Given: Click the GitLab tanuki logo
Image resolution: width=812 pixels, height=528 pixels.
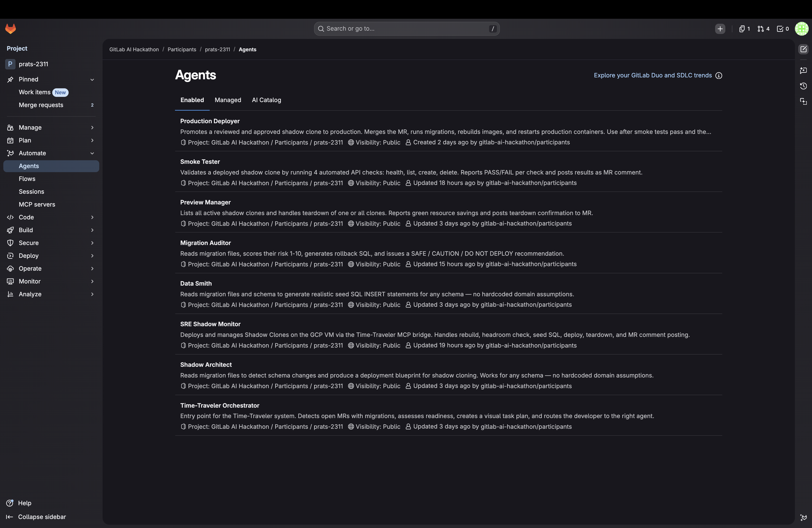Looking at the screenshot, I should point(11,29).
